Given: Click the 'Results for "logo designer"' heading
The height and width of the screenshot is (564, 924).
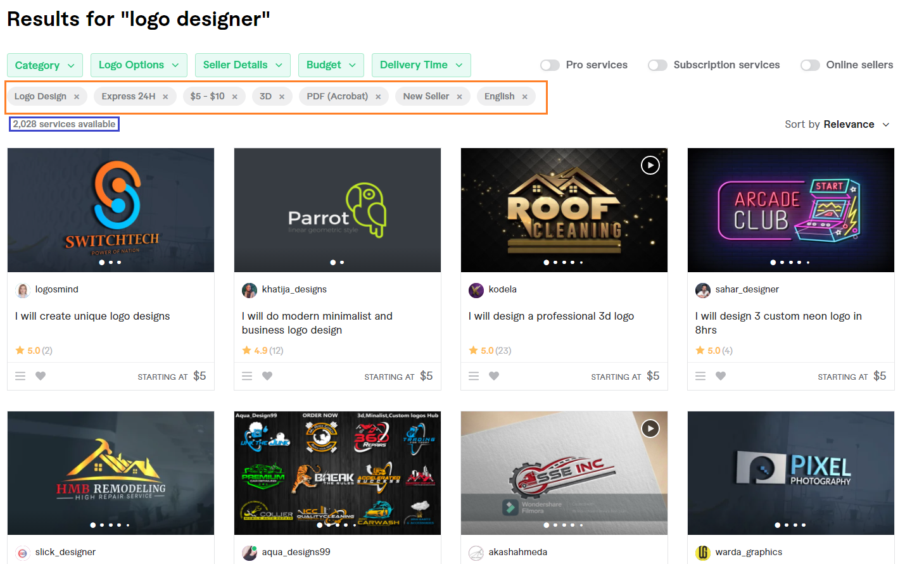Looking at the screenshot, I should [139, 19].
